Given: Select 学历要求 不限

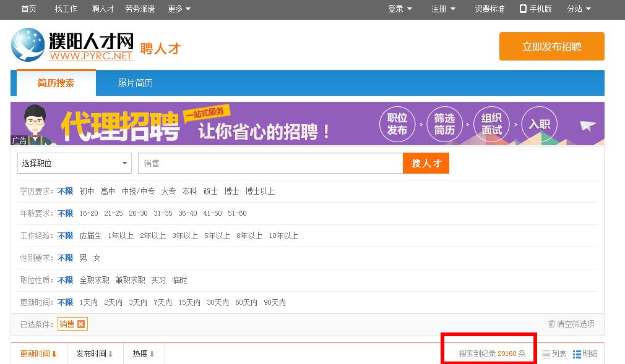Looking at the screenshot, I should click(x=66, y=191).
